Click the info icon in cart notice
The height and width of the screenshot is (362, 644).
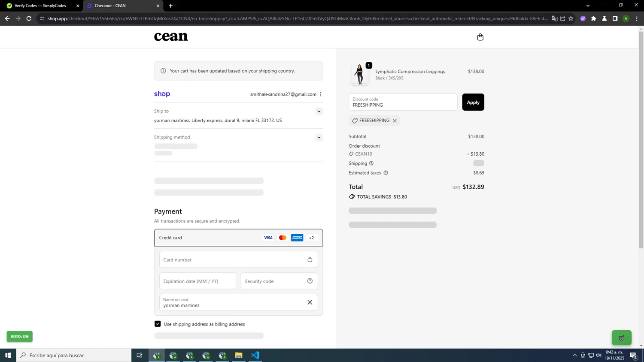[x=163, y=71]
